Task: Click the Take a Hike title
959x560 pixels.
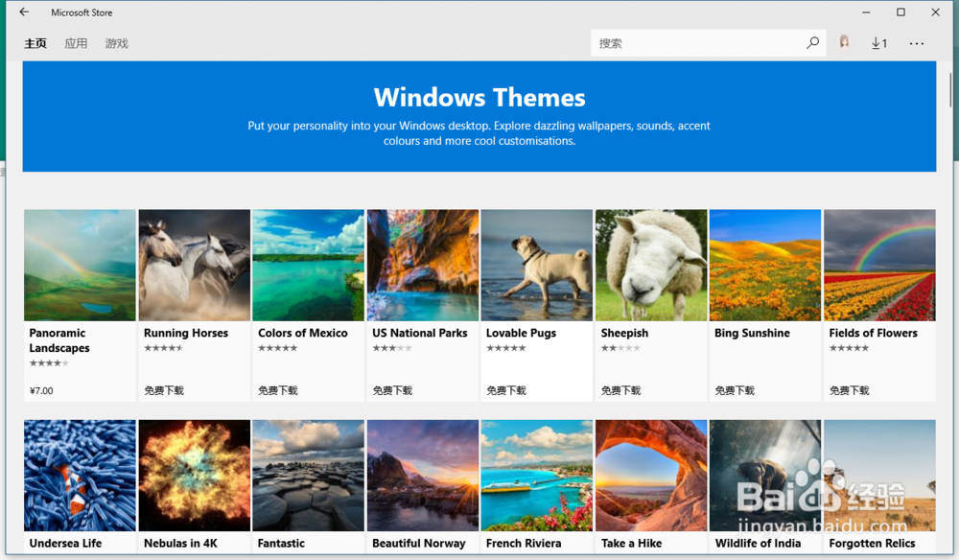Action: pos(631,543)
